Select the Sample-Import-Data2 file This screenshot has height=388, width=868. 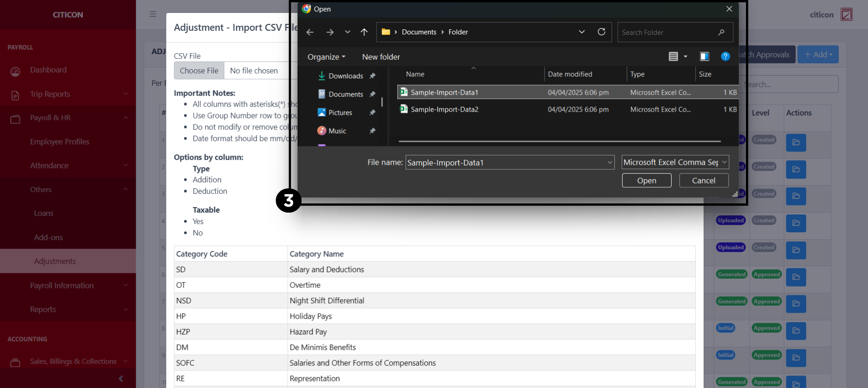click(x=444, y=109)
